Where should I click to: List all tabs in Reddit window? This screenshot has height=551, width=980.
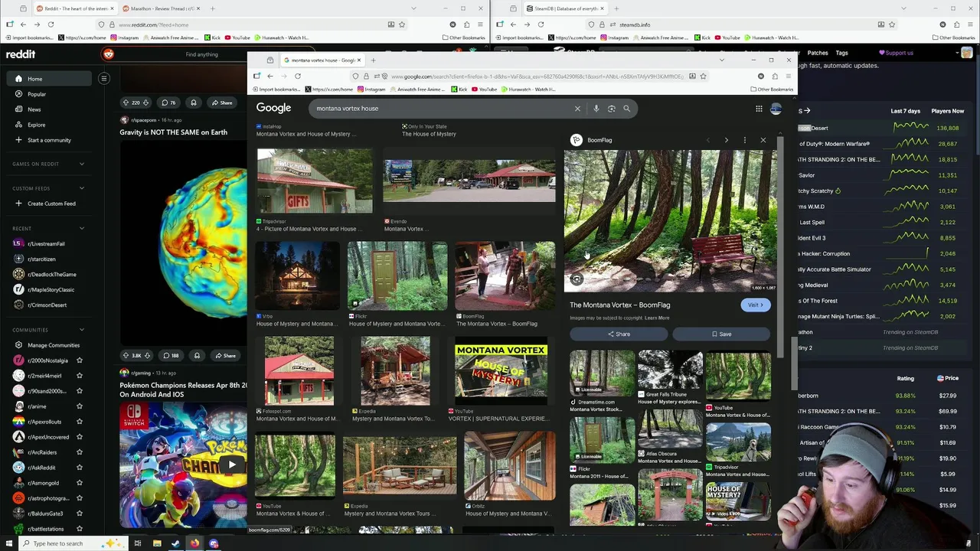(x=413, y=8)
